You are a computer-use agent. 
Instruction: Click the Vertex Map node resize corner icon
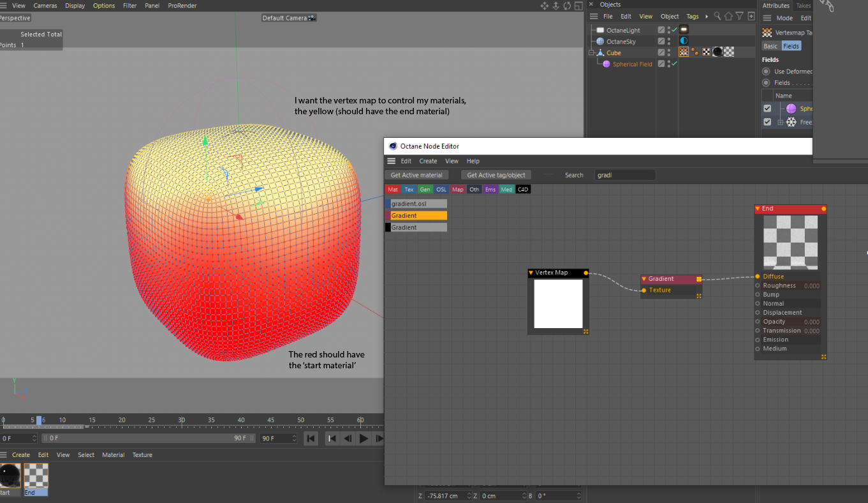585,331
